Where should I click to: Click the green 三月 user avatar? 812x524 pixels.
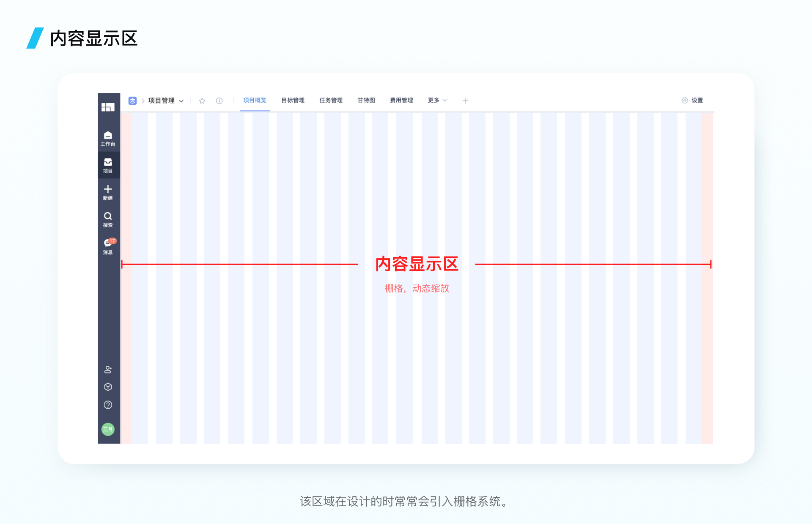108,429
